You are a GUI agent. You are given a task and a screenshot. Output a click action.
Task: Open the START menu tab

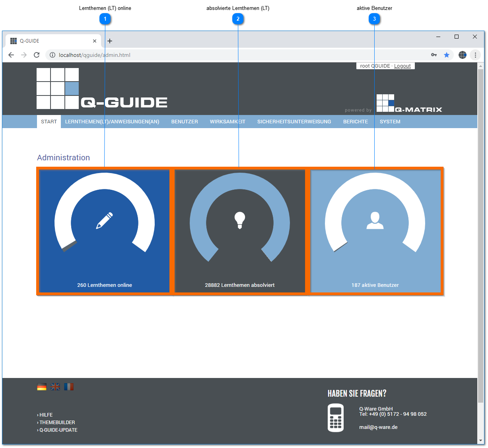pos(49,122)
